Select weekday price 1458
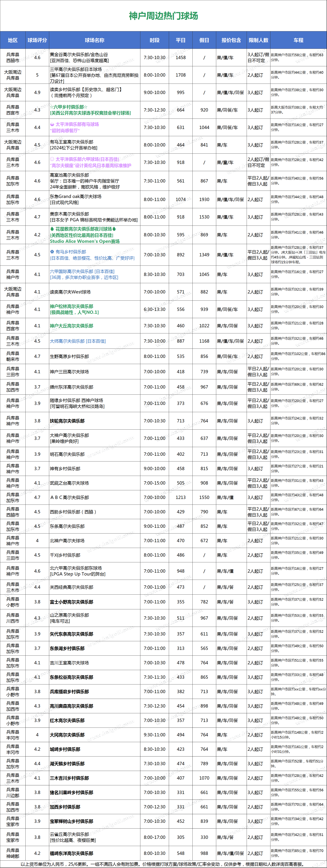Viewport: 327px width, 868px height. [181, 58]
